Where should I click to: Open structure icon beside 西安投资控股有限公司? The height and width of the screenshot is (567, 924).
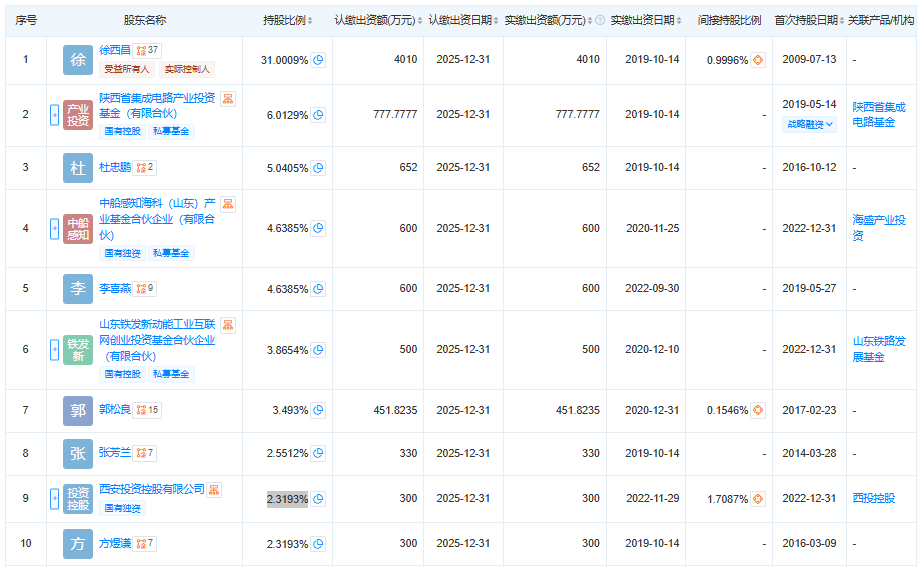tap(214, 490)
